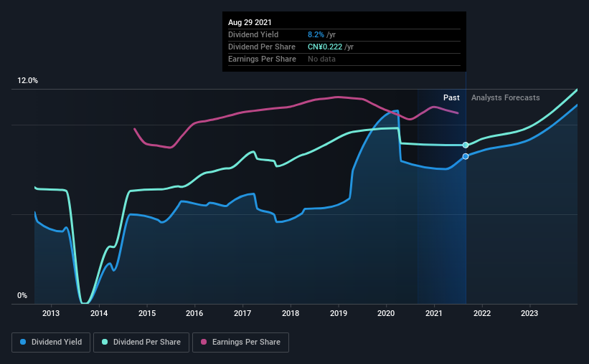Screen dimensions: 589x364
Task: Select the 2016 x-axis label
Action: (194, 313)
